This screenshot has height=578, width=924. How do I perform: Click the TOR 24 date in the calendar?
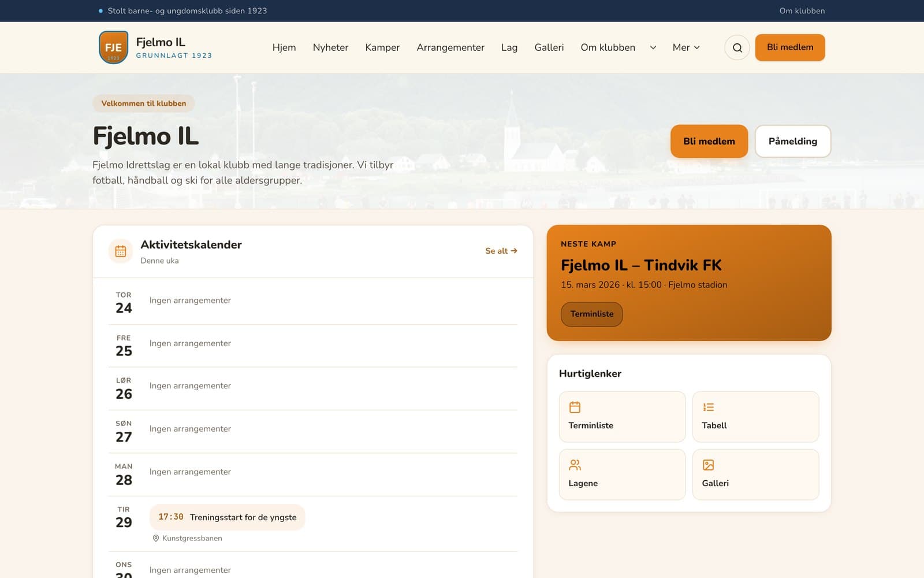124,302
